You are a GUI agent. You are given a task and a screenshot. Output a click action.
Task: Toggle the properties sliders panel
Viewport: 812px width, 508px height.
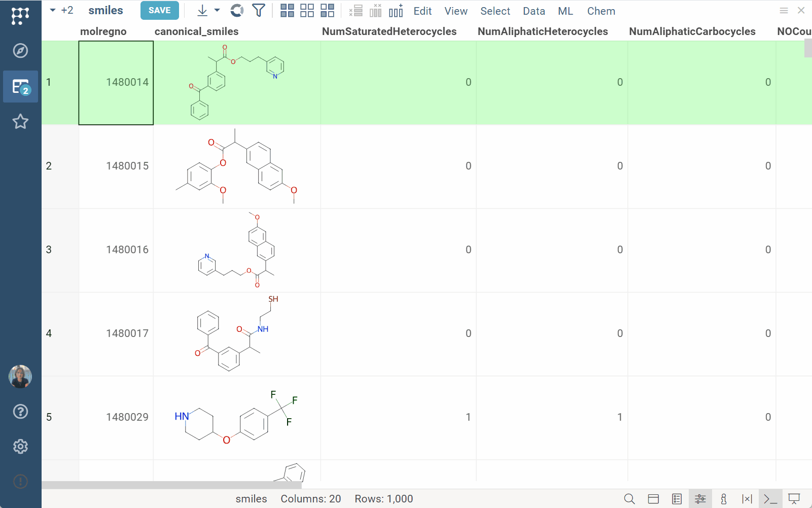point(700,499)
